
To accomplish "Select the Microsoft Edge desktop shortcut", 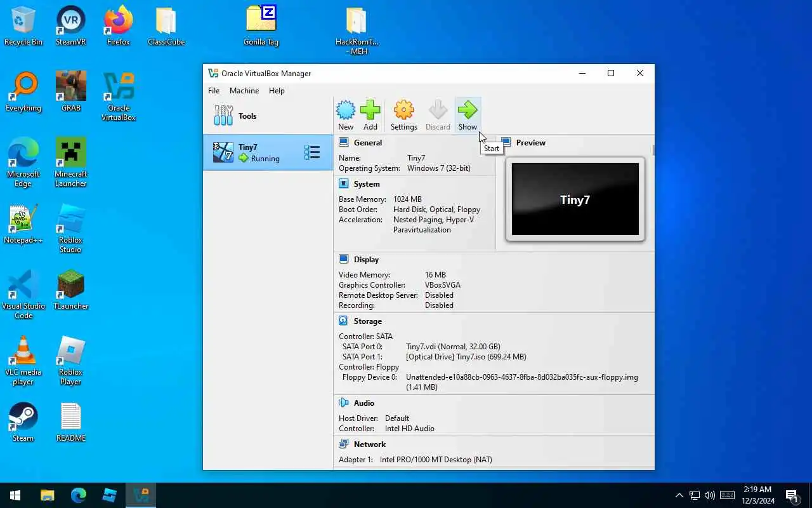I will [x=23, y=163].
